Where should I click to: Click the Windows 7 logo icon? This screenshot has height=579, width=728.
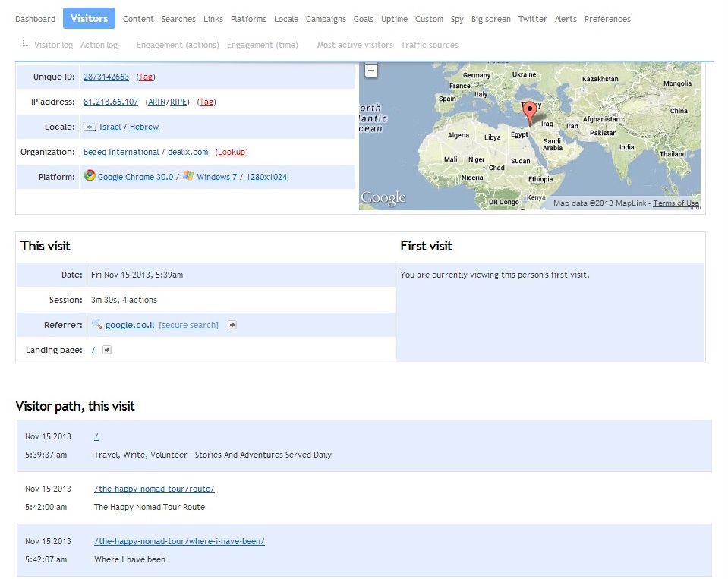click(x=188, y=176)
